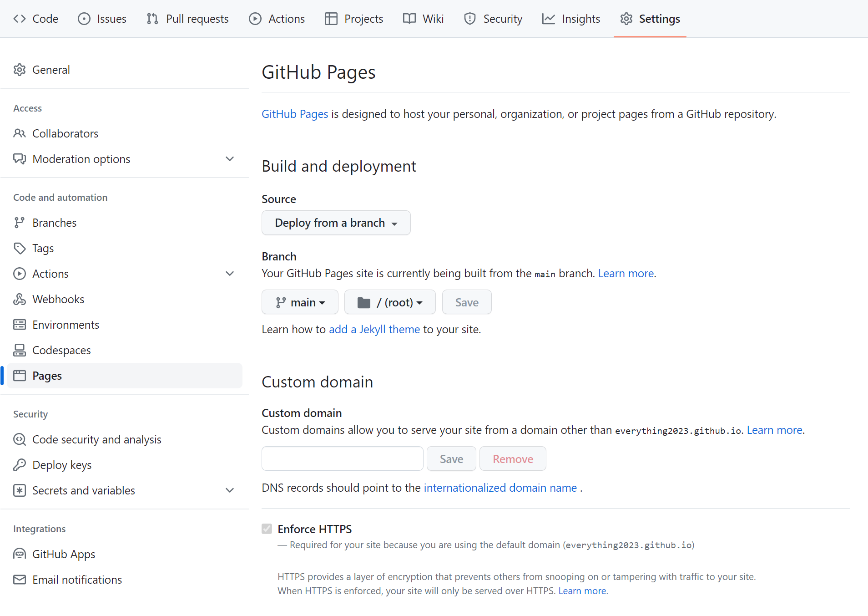The height and width of the screenshot is (616, 868).
Task: Open Webhooks settings in sidebar
Action: point(125,299)
